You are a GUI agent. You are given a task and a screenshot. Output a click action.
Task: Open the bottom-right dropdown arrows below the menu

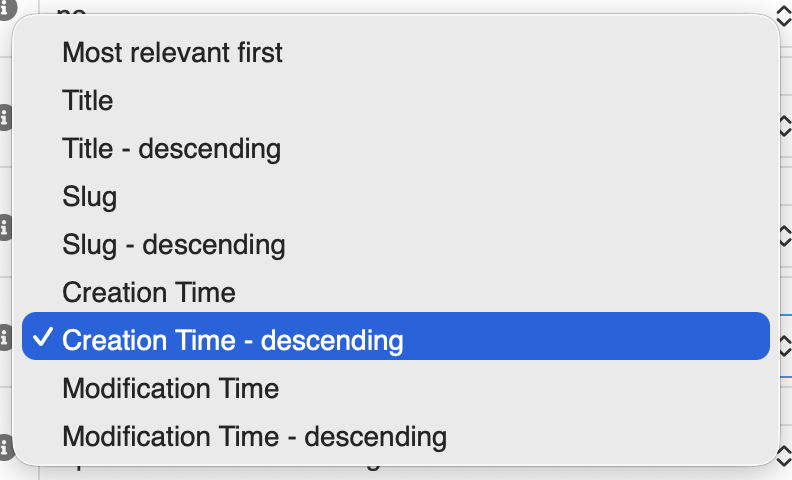pyautogui.click(x=784, y=455)
